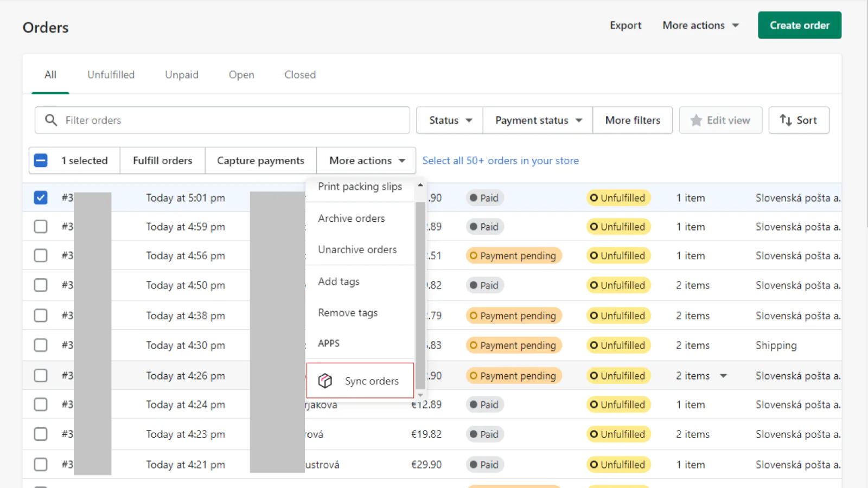Viewport: 868px width, 488px height.
Task: Click the Payment pending badge on 4:56 pm order
Action: coord(513,256)
